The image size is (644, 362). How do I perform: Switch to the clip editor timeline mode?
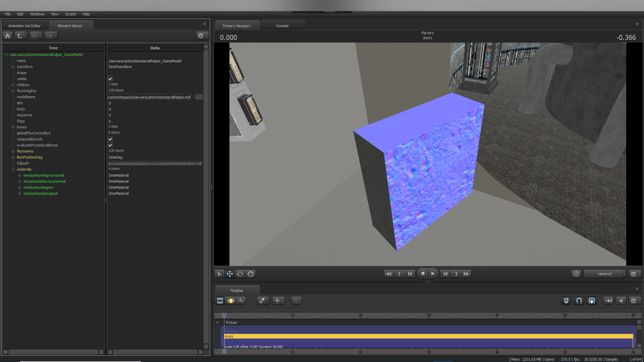220,301
